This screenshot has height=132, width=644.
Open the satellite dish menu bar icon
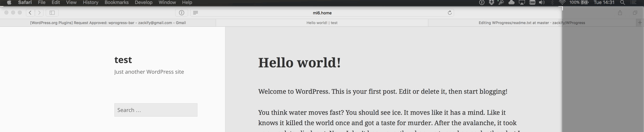coord(501,2)
